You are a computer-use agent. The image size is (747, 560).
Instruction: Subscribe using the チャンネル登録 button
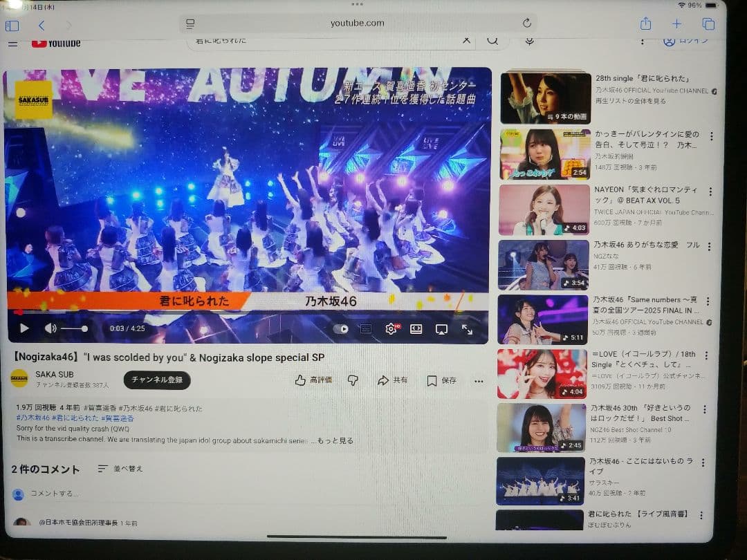pos(157,380)
